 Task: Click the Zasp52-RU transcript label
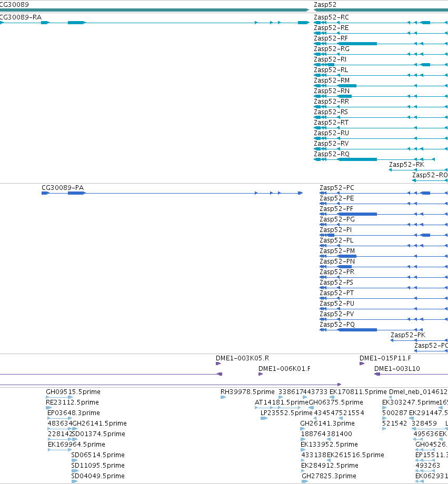[331, 133]
